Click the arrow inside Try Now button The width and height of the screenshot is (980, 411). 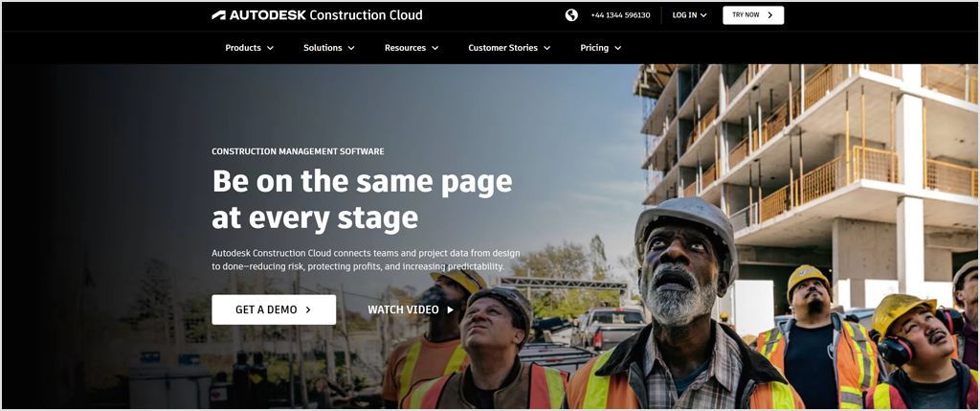(x=770, y=15)
